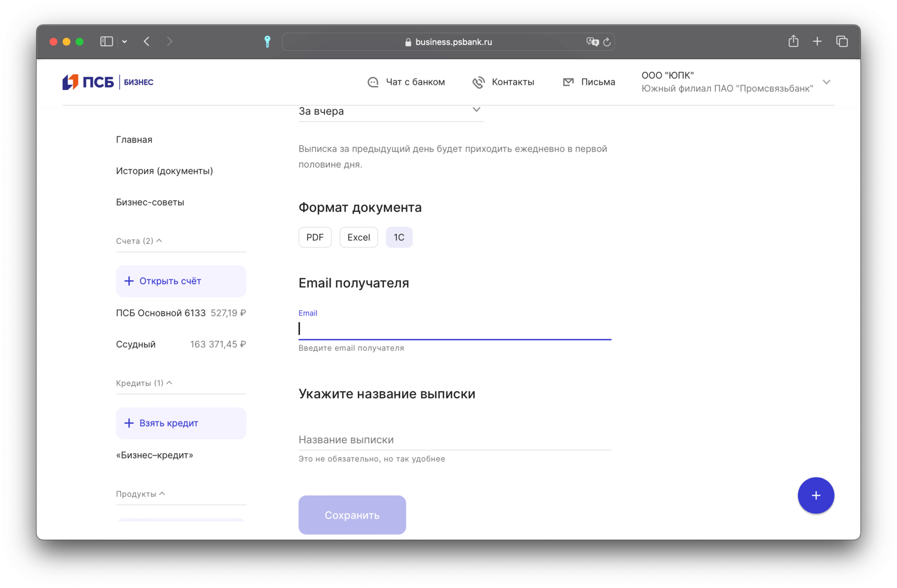Click the Введите email получателя hint

click(x=351, y=348)
